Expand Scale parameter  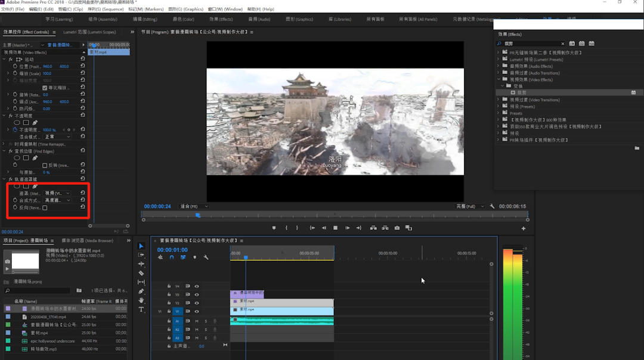(x=8, y=73)
